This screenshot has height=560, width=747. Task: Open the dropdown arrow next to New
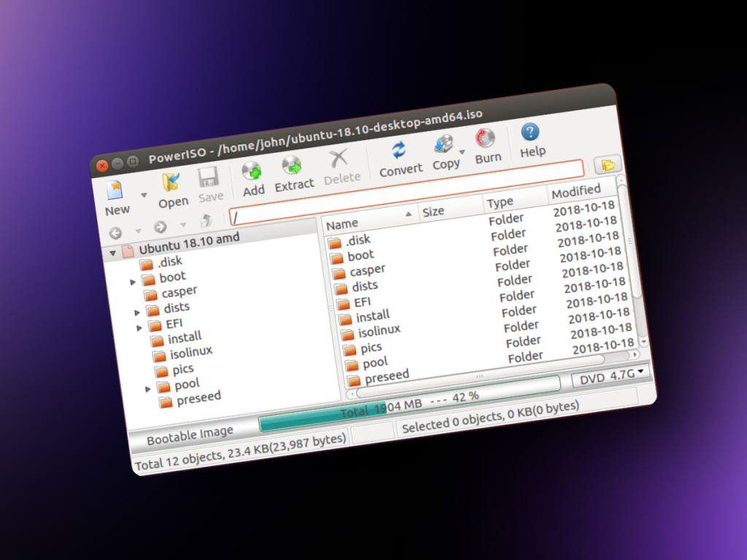(x=144, y=195)
